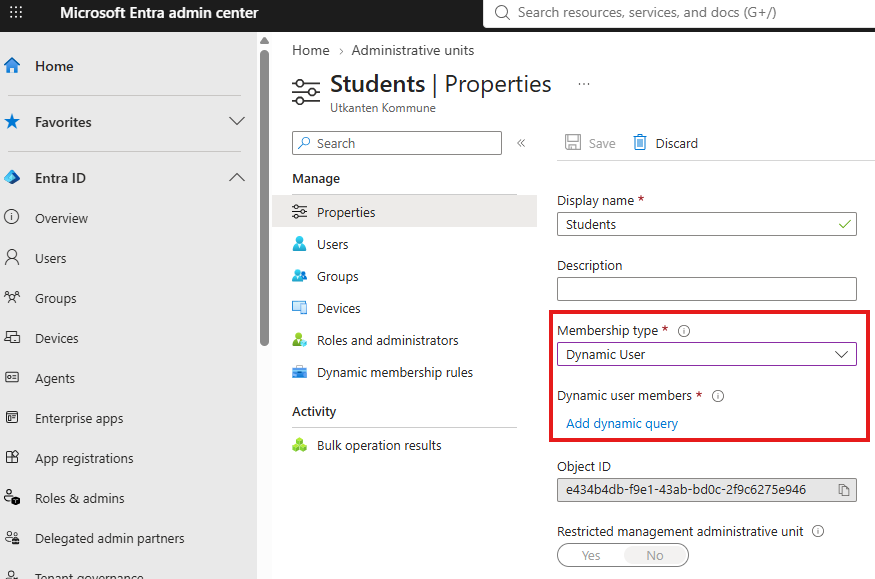Click the Properties sliders icon in Manage menu
The width and height of the screenshot is (875, 579).
click(300, 211)
